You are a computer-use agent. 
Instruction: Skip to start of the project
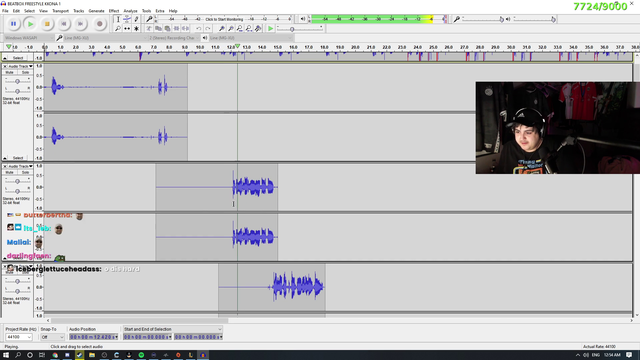pos(64,24)
